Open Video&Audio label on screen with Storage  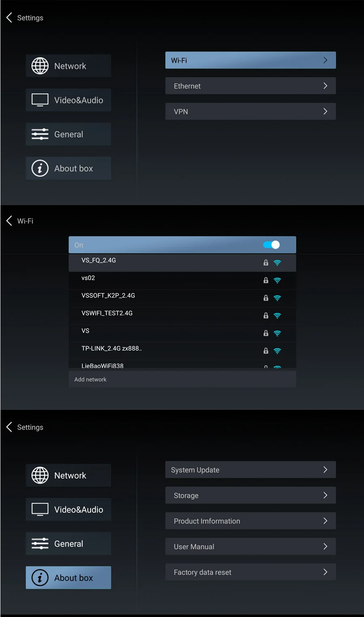point(79,509)
